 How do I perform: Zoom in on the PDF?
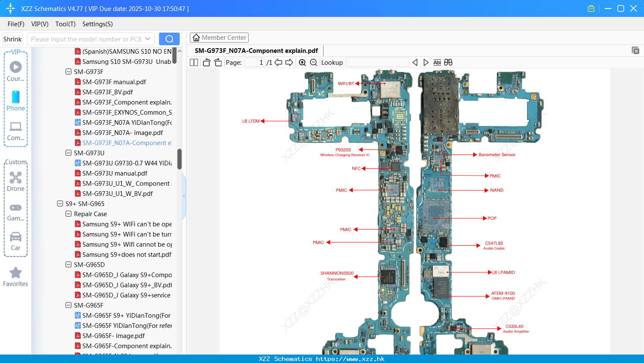(x=302, y=62)
